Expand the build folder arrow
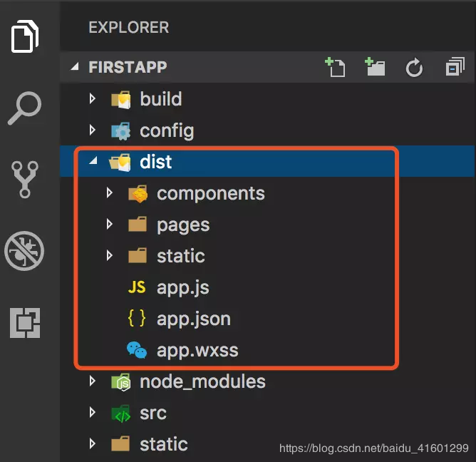The width and height of the screenshot is (476, 462). pyautogui.click(x=93, y=98)
